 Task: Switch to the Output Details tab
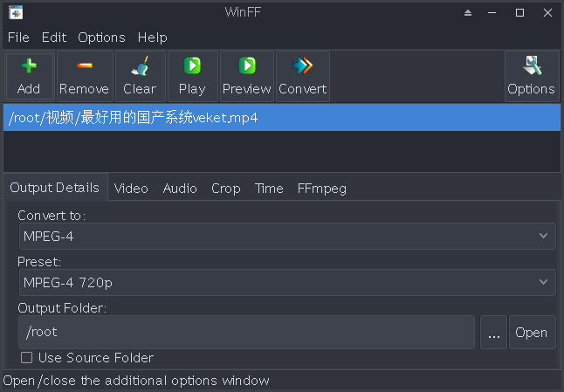pyautogui.click(x=55, y=188)
